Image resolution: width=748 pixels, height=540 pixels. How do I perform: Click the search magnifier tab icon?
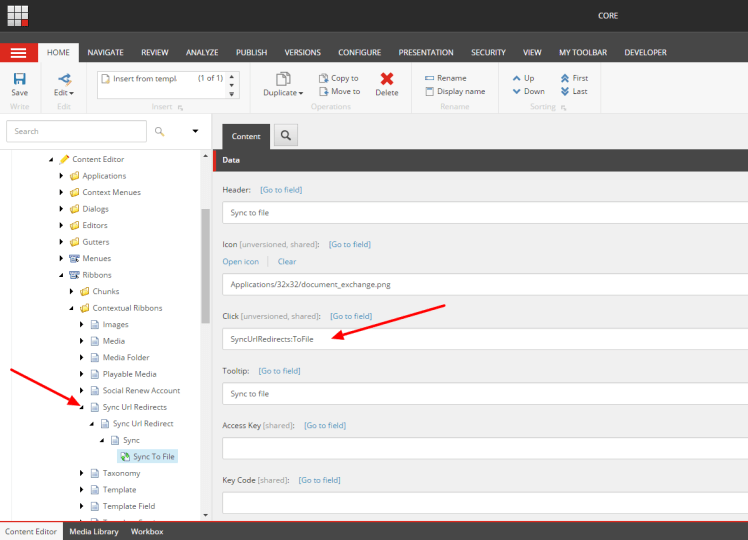click(285, 136)
